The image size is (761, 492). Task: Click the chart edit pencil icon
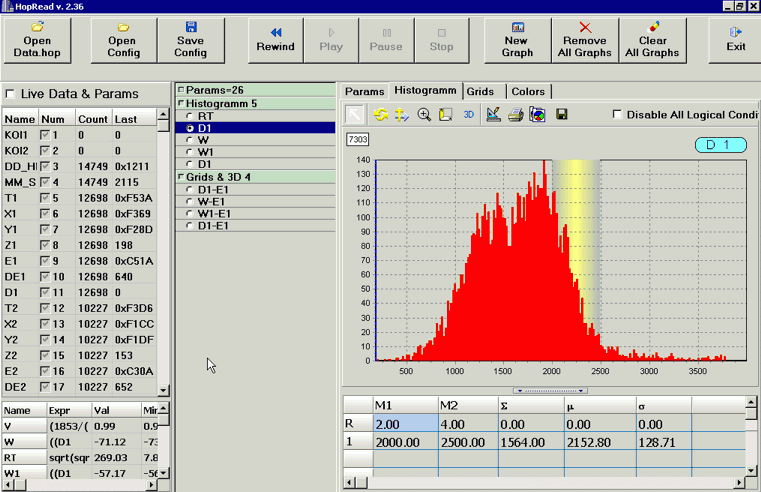tap(493, 115)
